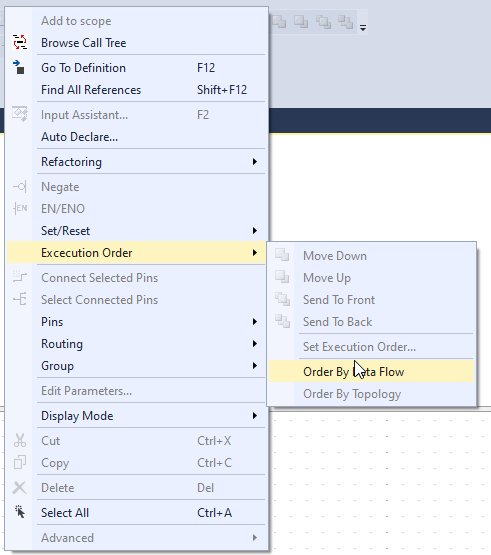Click the Send To Front icon in submenu

click(282, 299)
